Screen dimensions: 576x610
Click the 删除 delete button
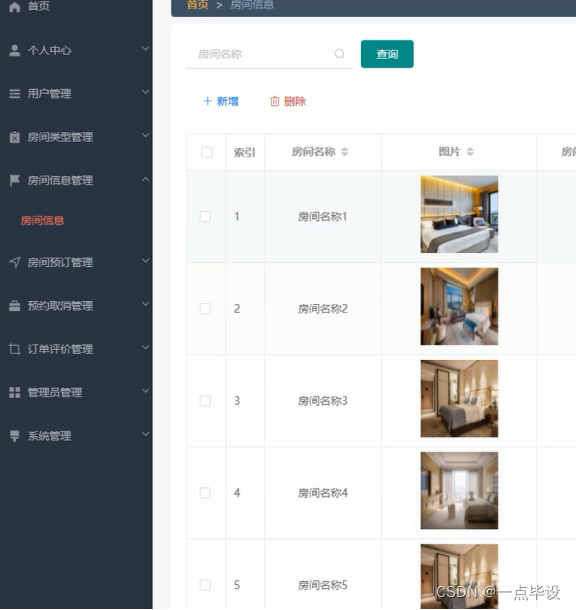288,101
